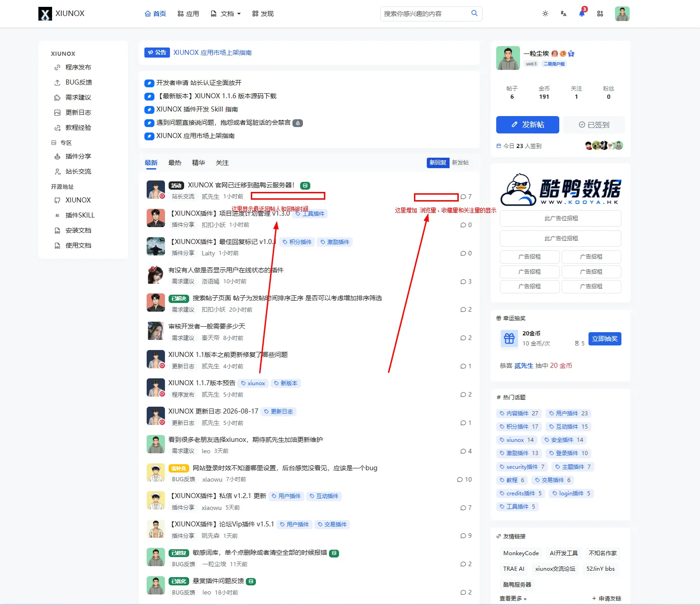Open BUG反馈 in the sidebar
Screen dimensions: 700x605
[79, 82]
